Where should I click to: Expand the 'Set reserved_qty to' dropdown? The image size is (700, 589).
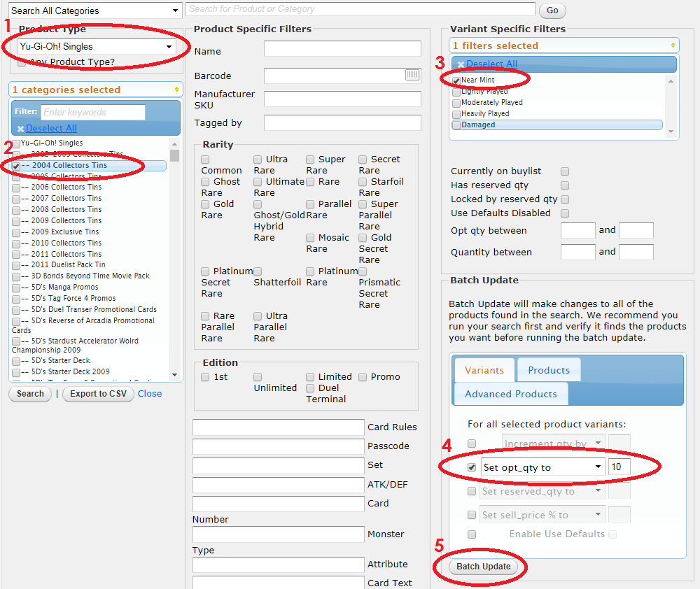[x=543, y=491]
